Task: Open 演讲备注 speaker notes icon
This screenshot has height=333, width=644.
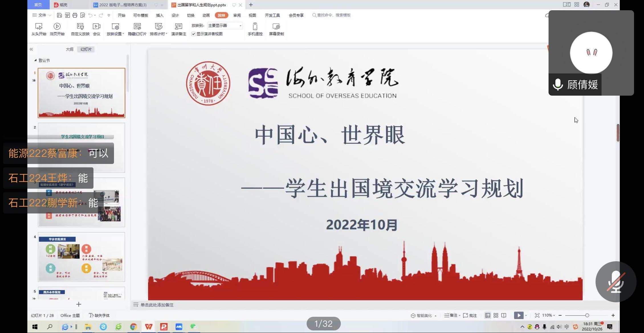Action: [178, 27]
